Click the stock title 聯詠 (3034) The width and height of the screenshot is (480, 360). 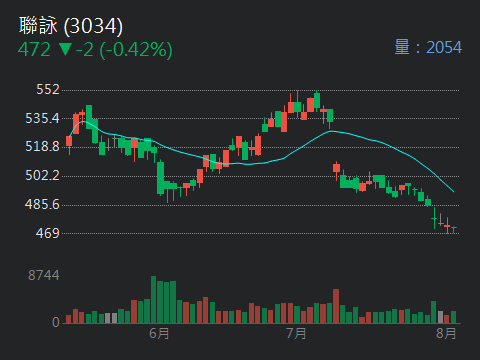71,26
